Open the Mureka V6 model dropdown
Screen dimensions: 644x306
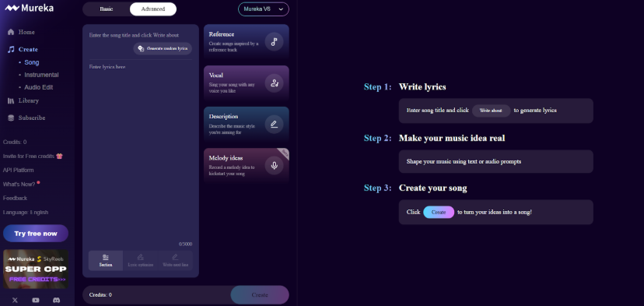click(x=264, y=9)
